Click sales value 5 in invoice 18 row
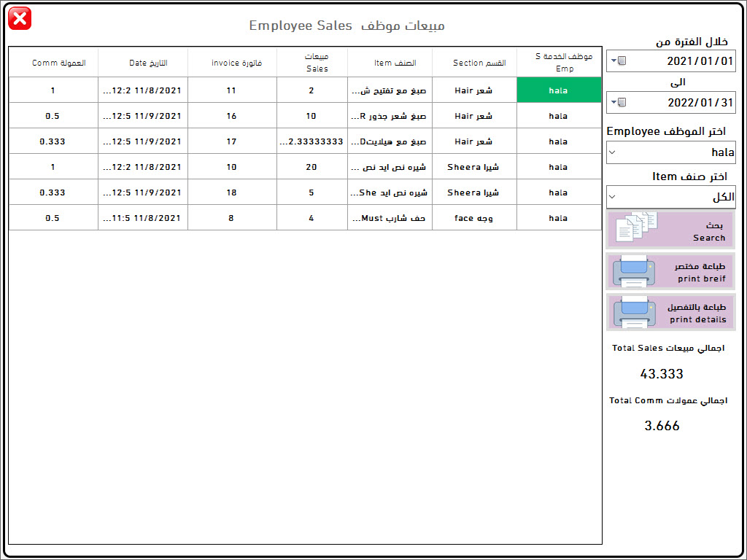 [312, 192]
